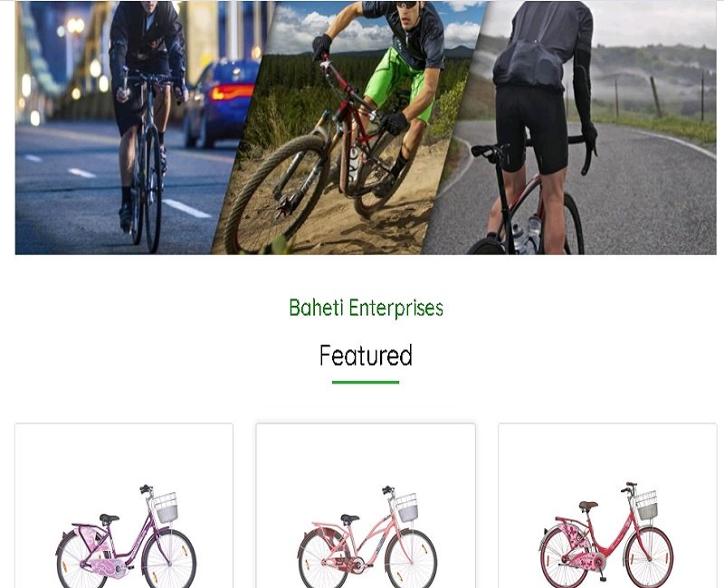The height and width of the screenshot is (588, 724).
Task: Click the basket on the purple bicycle
Action: tap(166, 507)
